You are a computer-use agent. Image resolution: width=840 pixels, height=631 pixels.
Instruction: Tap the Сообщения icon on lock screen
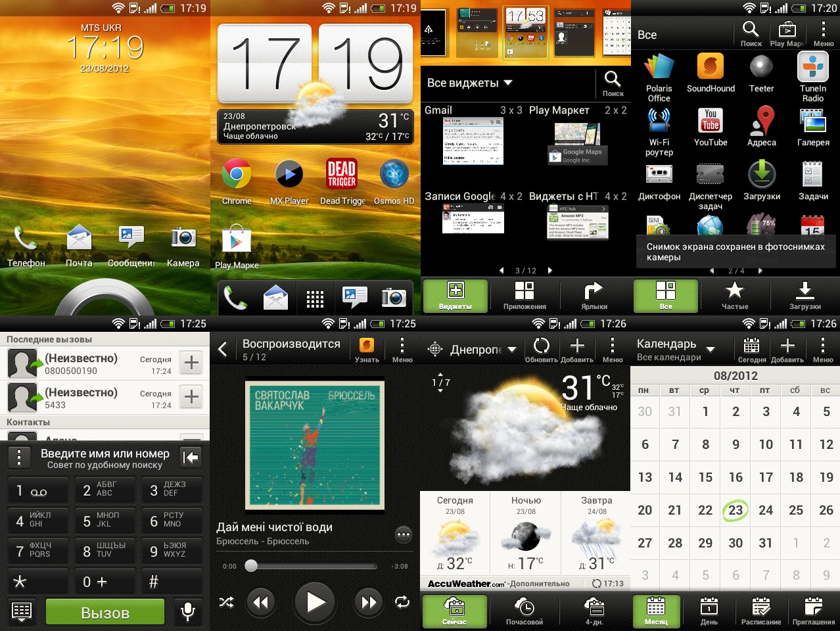131,237
